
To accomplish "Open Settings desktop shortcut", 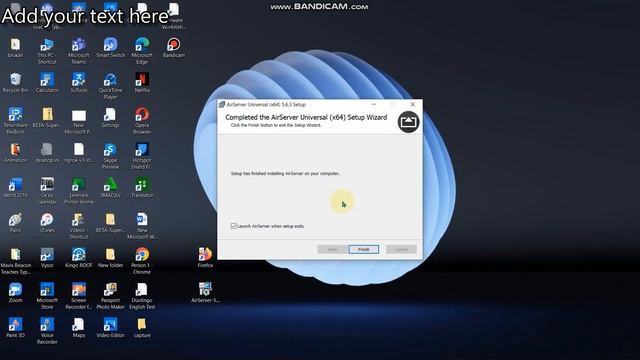I will (110, 118).
